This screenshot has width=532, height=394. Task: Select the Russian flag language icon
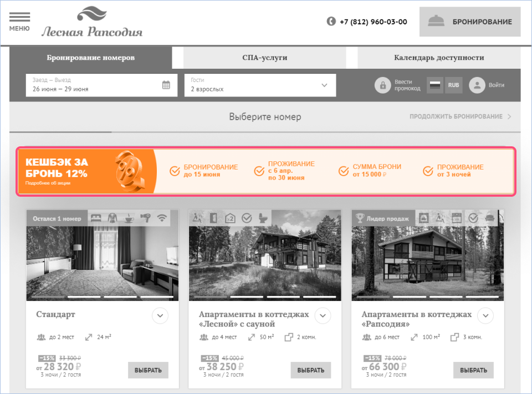(x=435, y=85)
